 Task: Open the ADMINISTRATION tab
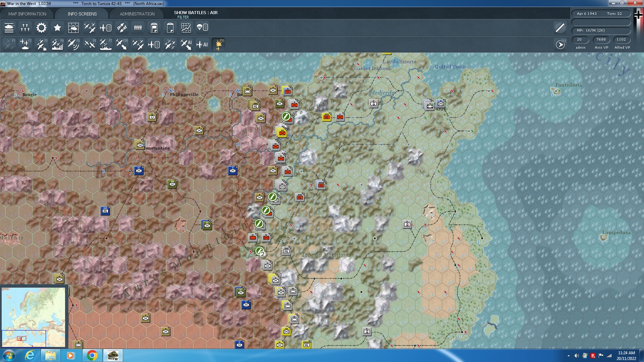[x=136, y=14]
